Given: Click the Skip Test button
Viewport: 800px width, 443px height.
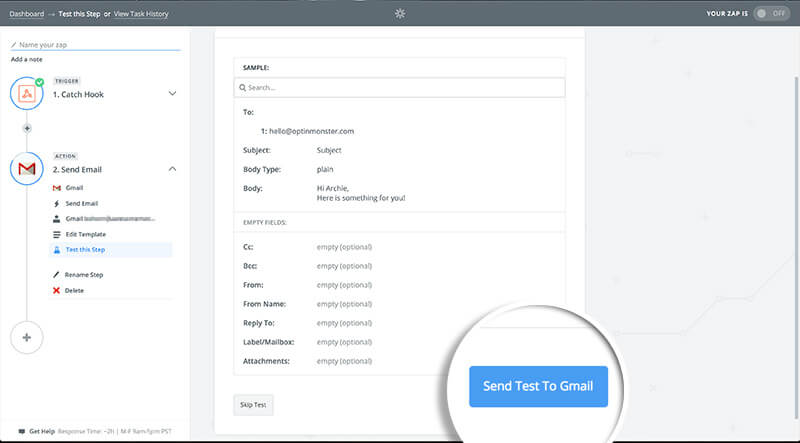Looking at the screenshot, I should (253, 405).
